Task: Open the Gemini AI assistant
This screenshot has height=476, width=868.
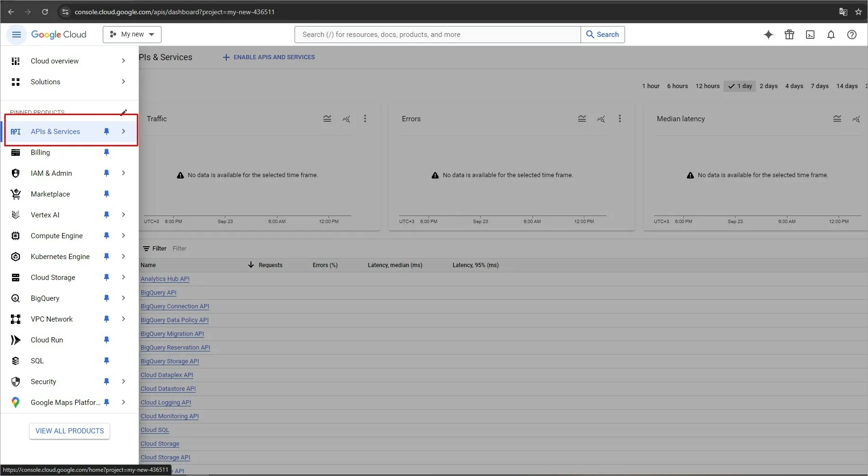Action: 768,34
